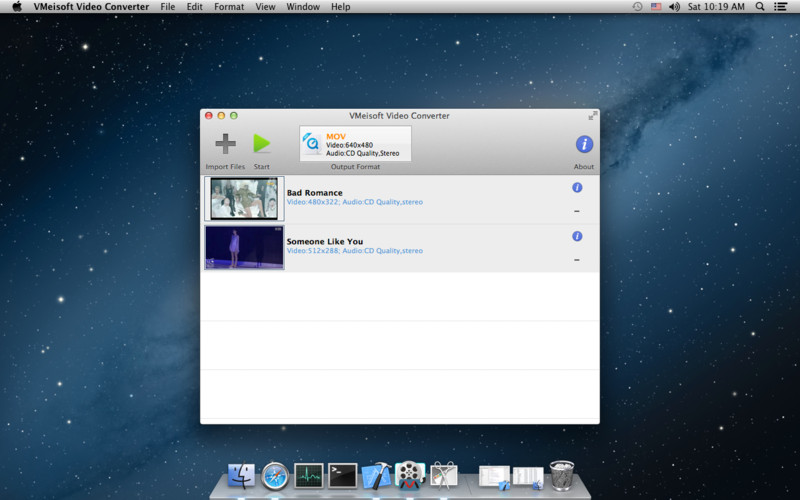
Task: Click Video:480x322 details text
Action: 355,202
